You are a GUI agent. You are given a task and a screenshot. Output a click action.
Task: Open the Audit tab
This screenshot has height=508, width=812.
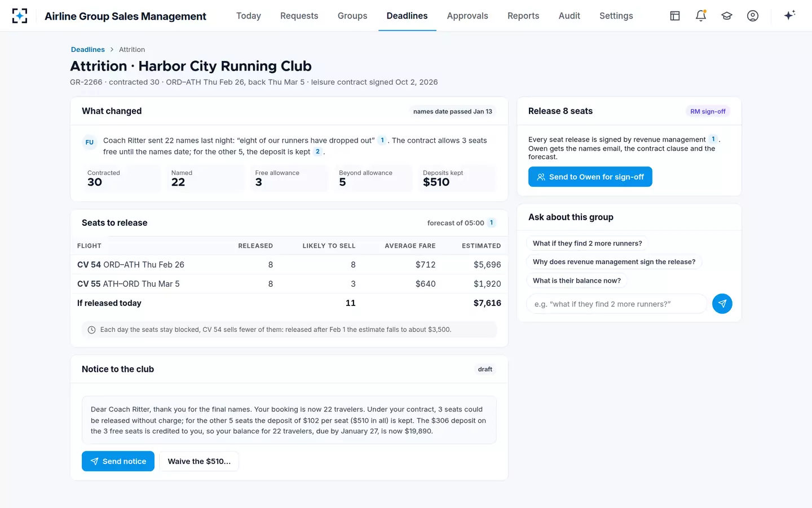[570, 16]
